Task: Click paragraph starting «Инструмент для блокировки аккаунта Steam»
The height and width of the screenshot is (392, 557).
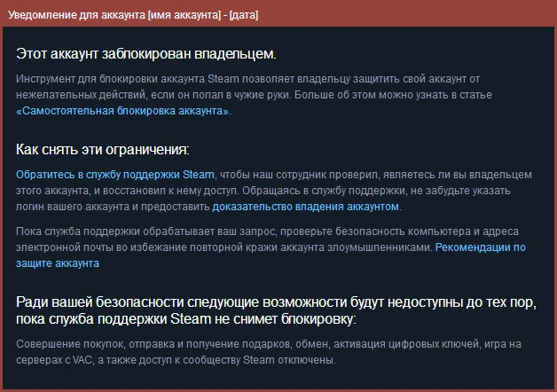Action: (x=254, y=95)
